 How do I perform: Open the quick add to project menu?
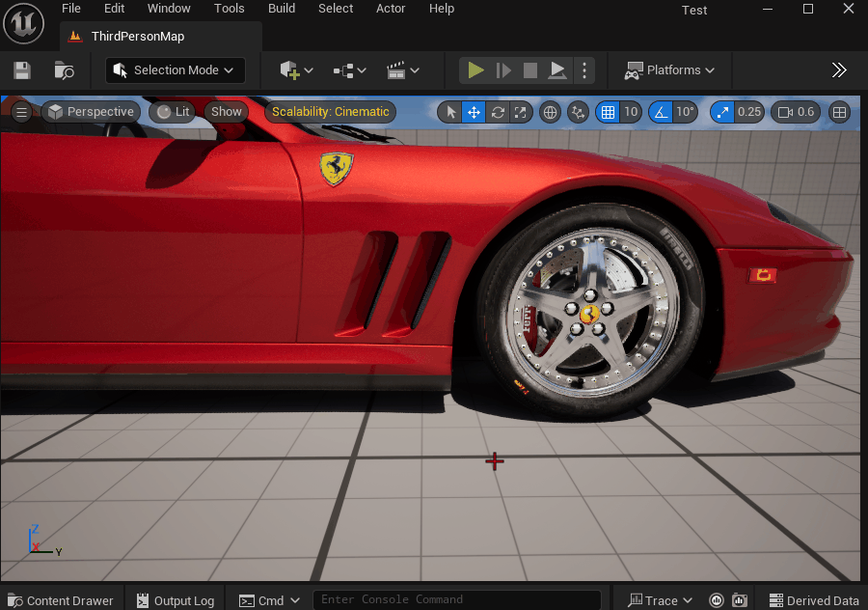(296, 70)
